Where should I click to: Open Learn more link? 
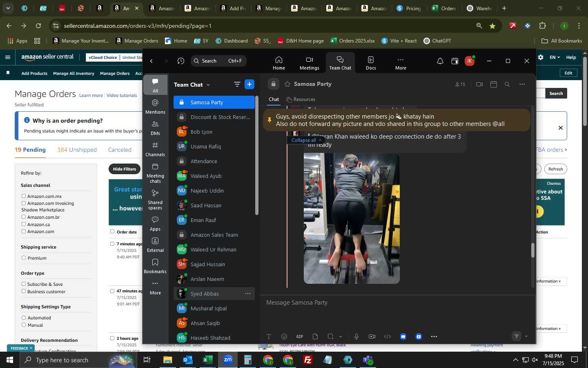pyautogui.click(x=91, y=95)
